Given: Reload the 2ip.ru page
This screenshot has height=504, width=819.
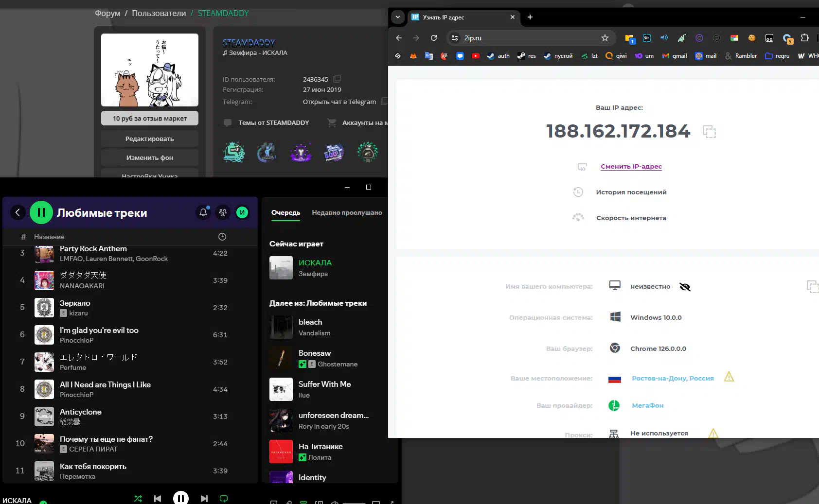Looking at the screenshot, I should tap(434, 38).
